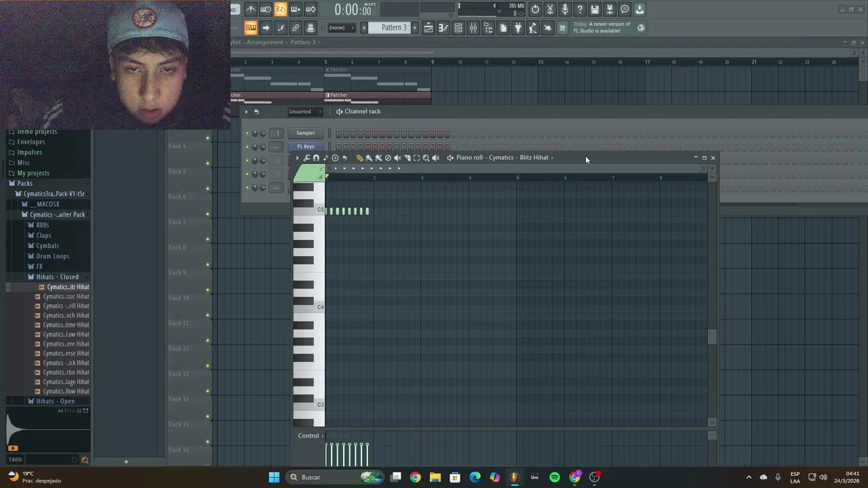Choose the Select tool in piano roll
The width and height of the screenshot is (868, 488).
point(416,158)
